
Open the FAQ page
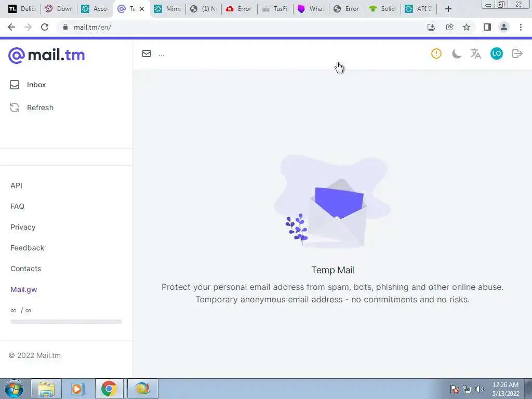coord(17,206)
